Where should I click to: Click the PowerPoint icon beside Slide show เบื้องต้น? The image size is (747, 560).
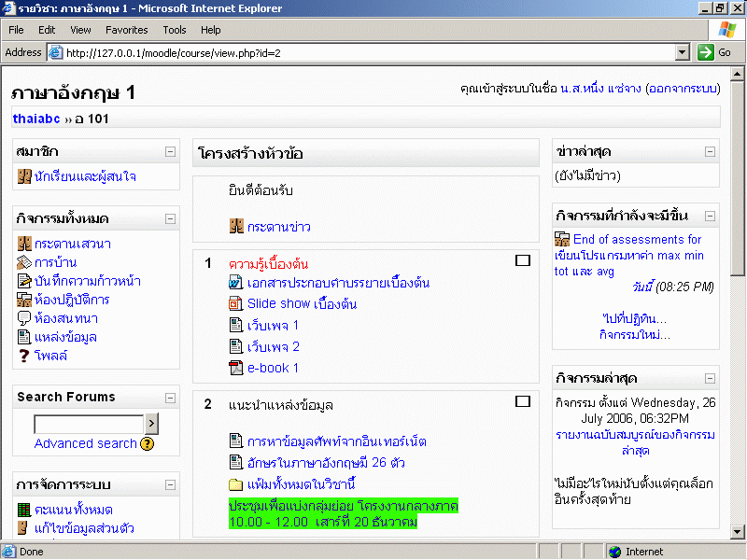tap(236, 303)
